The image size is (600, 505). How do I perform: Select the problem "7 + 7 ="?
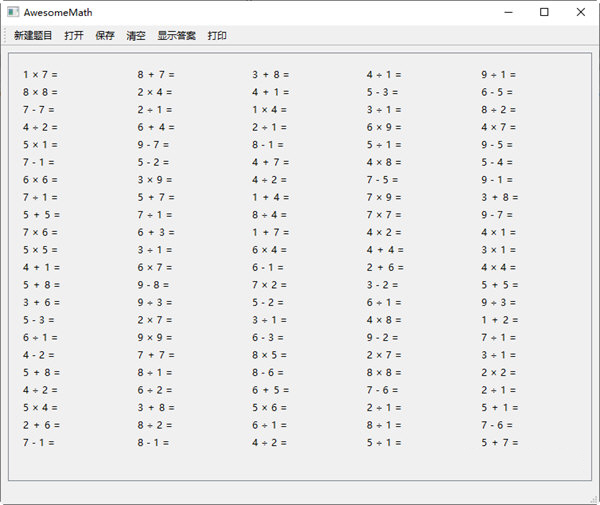[x=155, y=355]
